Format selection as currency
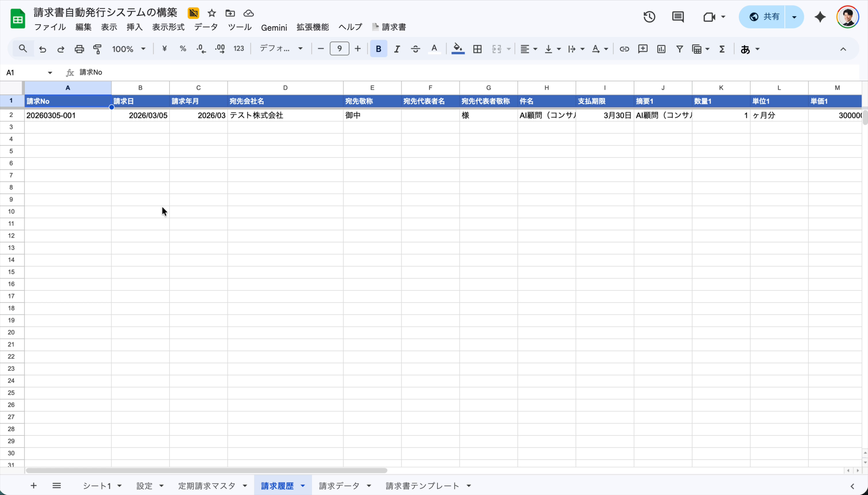Image resolution: width=868 pixels, height=495 pixels. pos(165,49)
